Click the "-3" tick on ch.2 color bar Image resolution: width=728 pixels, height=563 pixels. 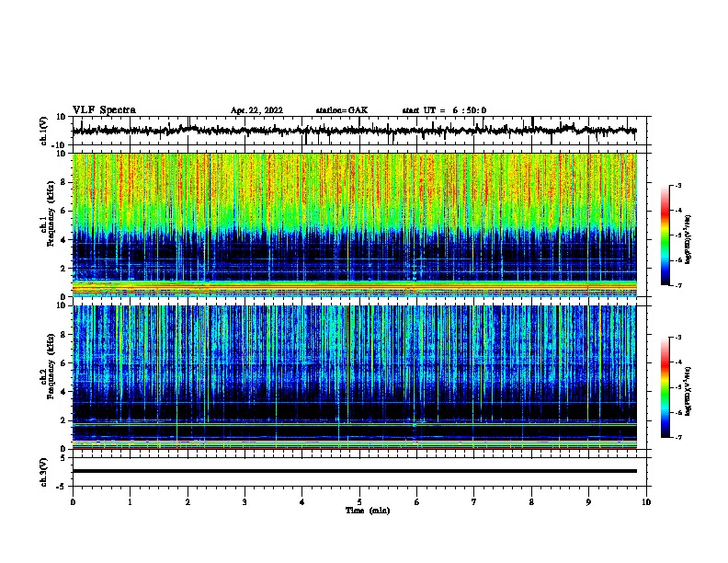coord(678,338)
